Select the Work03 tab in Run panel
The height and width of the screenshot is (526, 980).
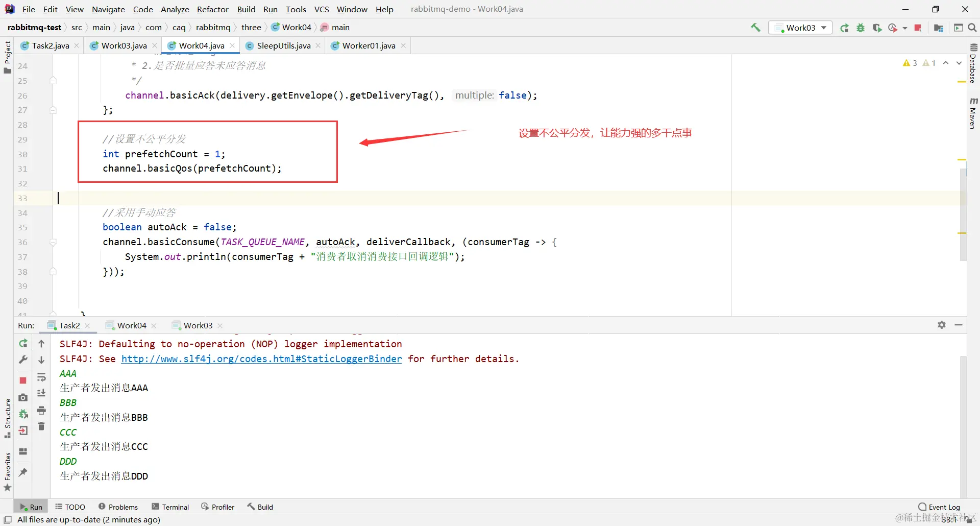[198, 325]
